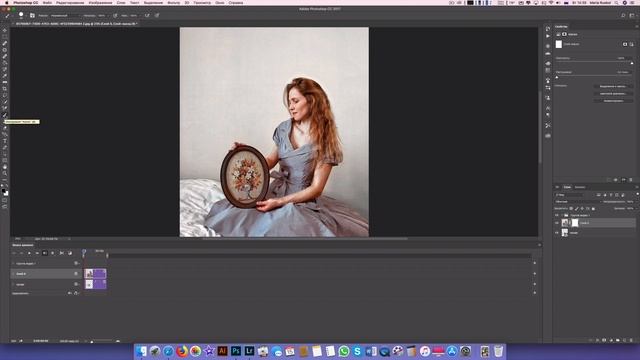The image size is (640, 360).
Task: Collapse the video group in Layers panel
Action: pyautogui.click(x=562, y=215)
